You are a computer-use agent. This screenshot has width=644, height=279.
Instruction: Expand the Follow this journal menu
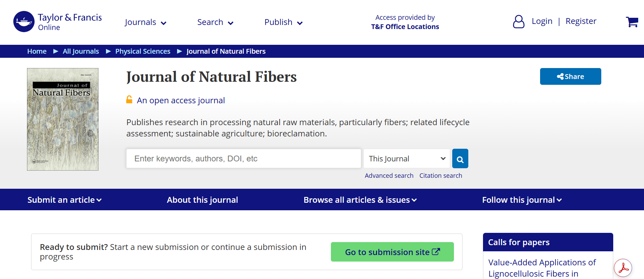tap(522, 200)
